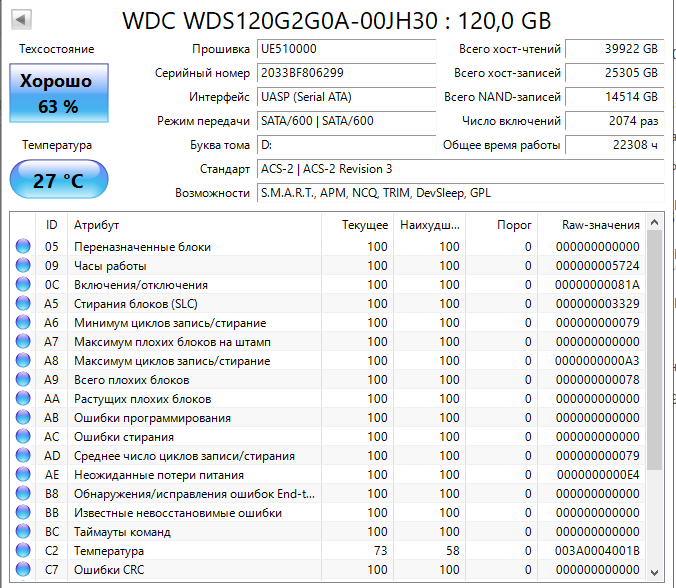This screenshot has width=676, height=588.
Task: Click features field with S.M.A.R.T., APM, NCQ
Action: (460, 193)
